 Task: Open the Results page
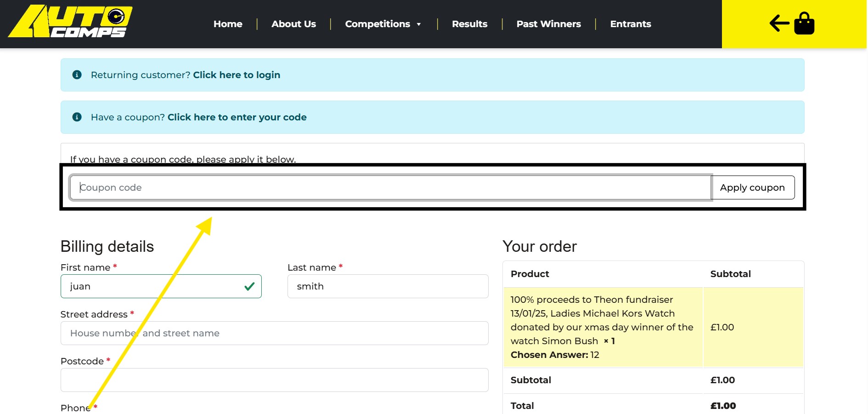[x=469, y=24]
